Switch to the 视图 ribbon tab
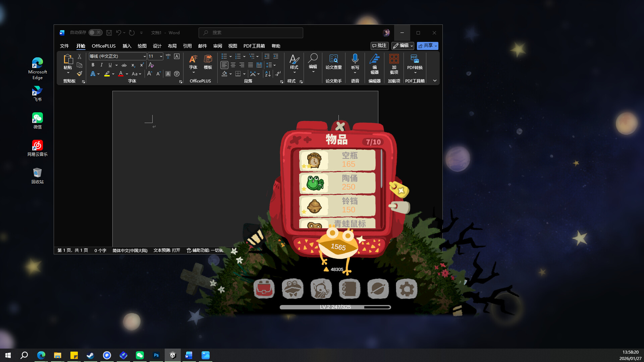The image size is (644, 362). coord(232,46)
